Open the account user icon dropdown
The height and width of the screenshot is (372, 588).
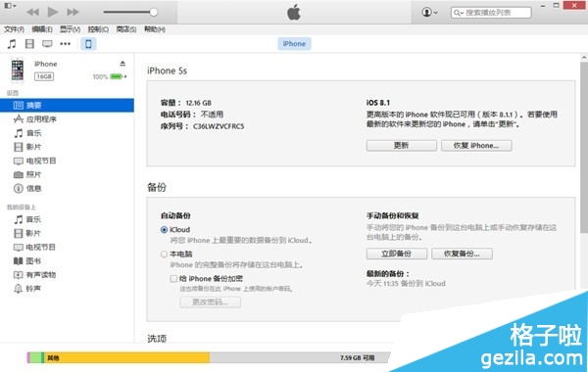pos(429,12)
